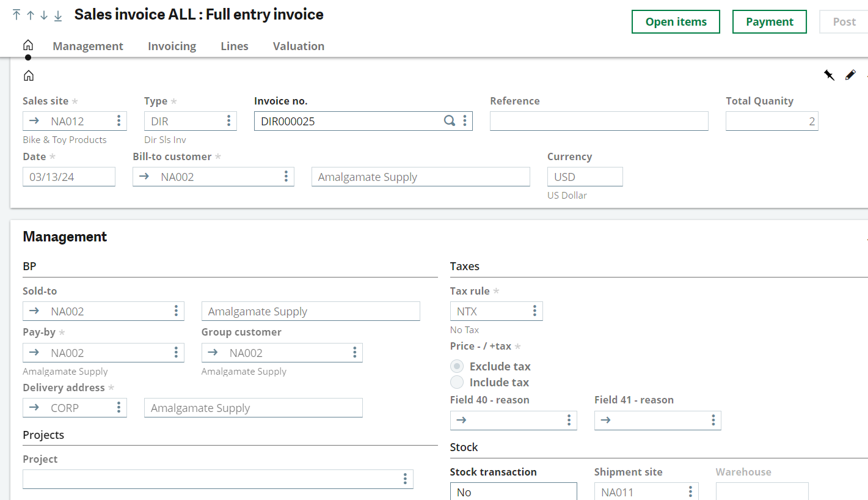Click into the Reference input field

click(x=599, y=121)
